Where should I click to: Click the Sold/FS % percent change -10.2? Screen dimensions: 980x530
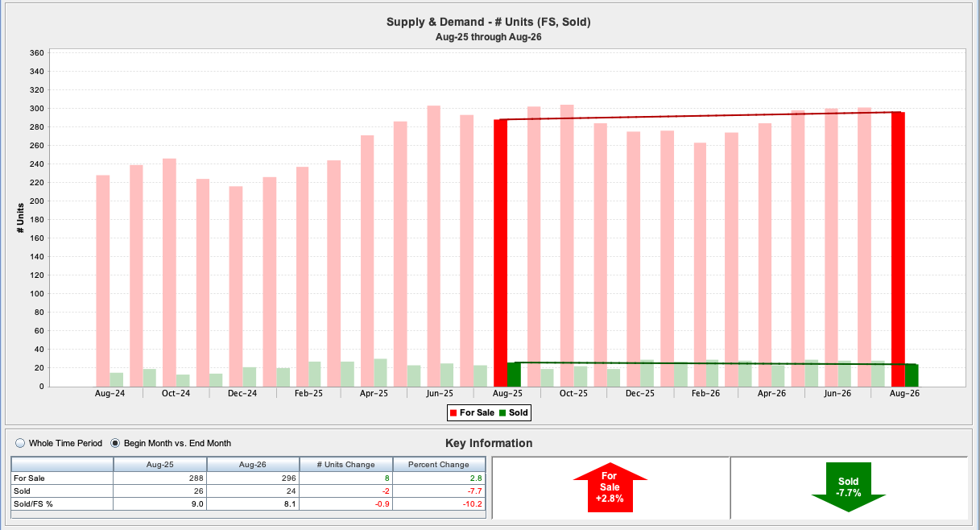pos(439,503)
